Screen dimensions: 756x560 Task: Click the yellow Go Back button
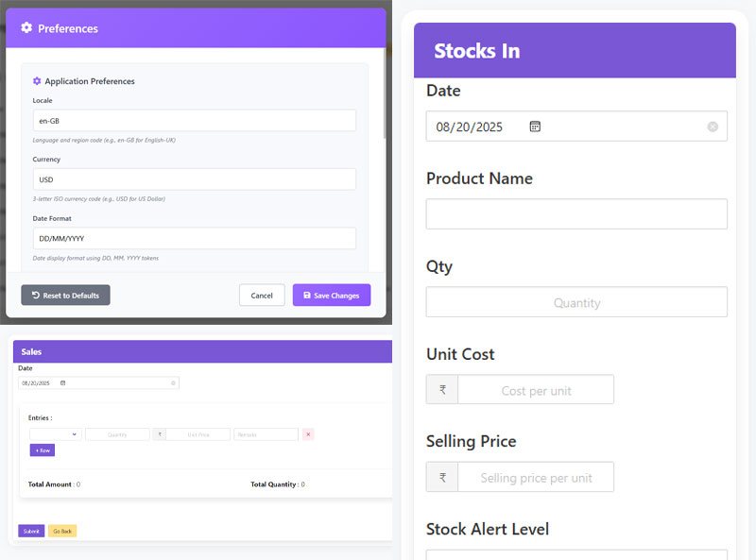(62, 531)
